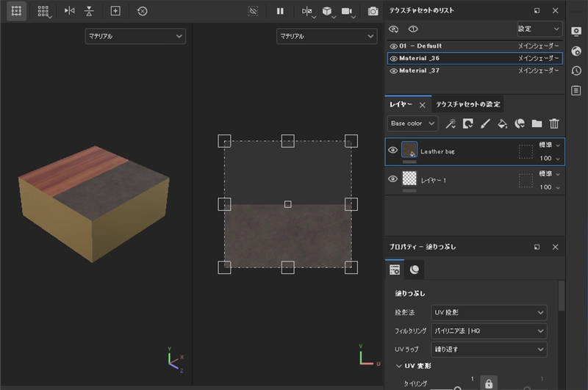Open shader settings sphere icon in sidebar
588x390 pixels.
point(576,51)
